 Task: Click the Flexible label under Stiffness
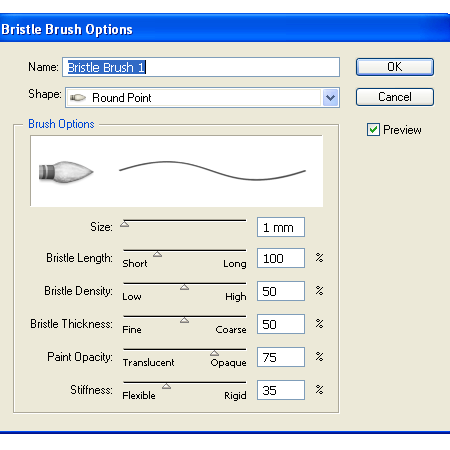click(139, 396)
